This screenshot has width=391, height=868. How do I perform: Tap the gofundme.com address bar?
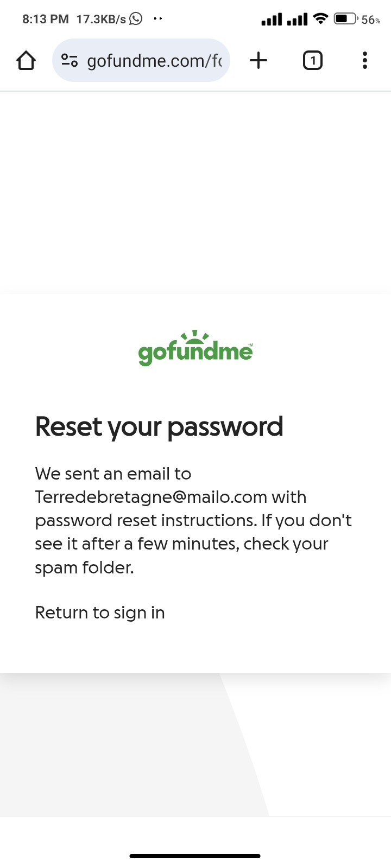click(154, 61)
